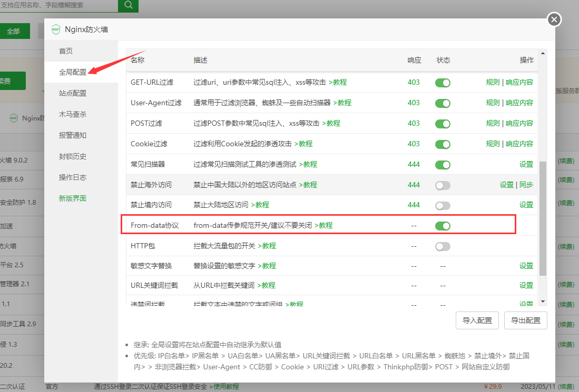
Task: Click 教程 in the URL关键词拦截 row
Action: pyautogui.click(x=266, y=285)
